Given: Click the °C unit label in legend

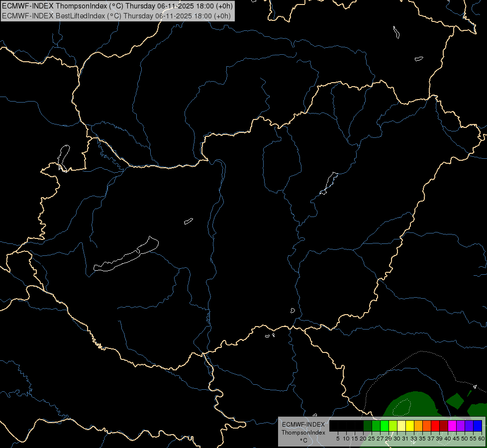Looking at the screenshot, I should point(303,441).
